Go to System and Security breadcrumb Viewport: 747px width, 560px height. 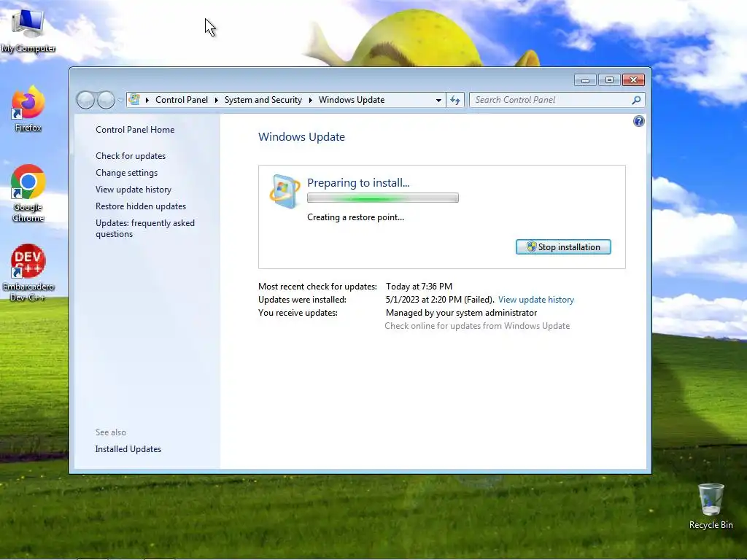click(263, 100)
